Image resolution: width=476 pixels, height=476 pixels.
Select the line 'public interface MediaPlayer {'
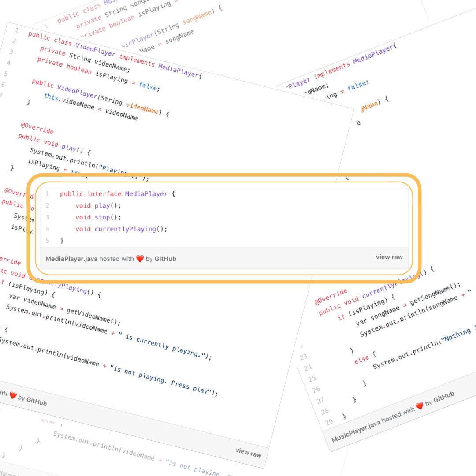click(118, 193)
